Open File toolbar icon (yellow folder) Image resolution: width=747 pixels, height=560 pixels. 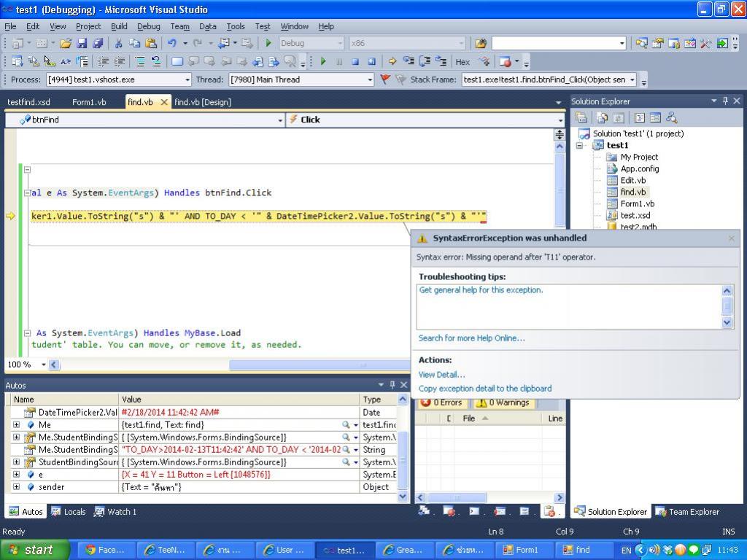point(65,43)
